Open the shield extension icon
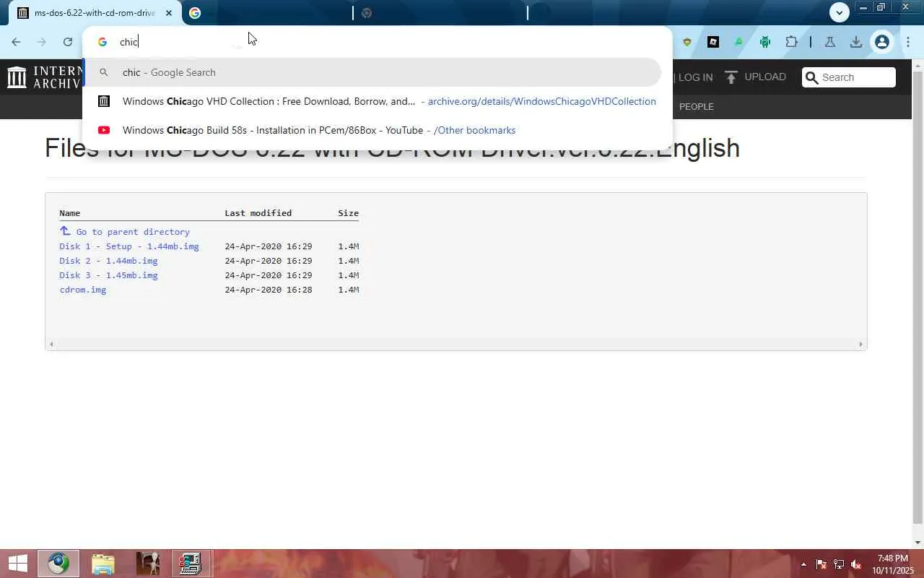The width and height of the screenshot is (924, 578). 687,42
